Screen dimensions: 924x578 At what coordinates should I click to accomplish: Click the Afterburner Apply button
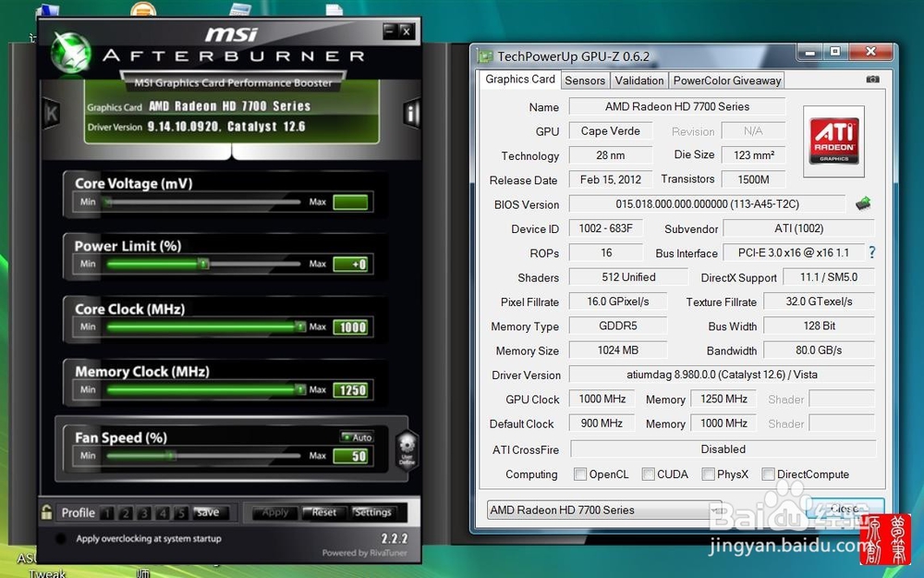tap(275, 512)
